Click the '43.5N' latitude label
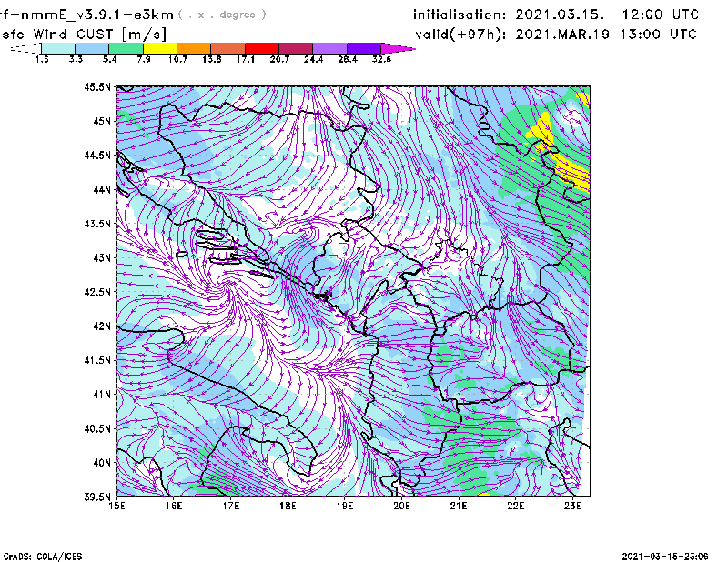This screenshot has width=728, height=562. pyautogui.click(x=97, y=224)
